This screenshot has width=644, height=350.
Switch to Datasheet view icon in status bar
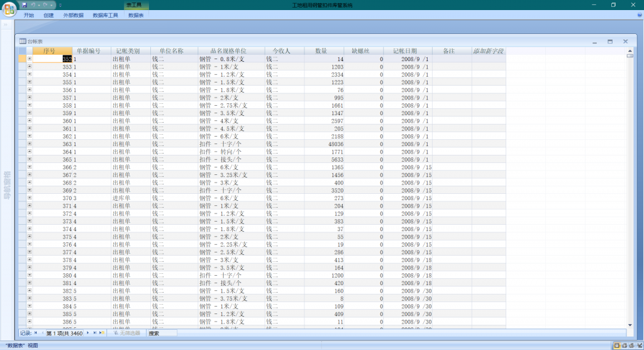616,346
